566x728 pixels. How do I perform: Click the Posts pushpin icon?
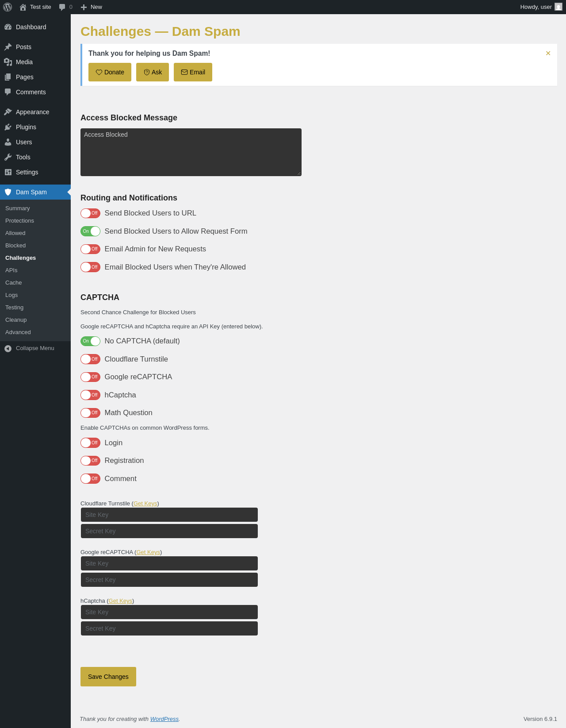pyautogui.click(x=8, y=47)
